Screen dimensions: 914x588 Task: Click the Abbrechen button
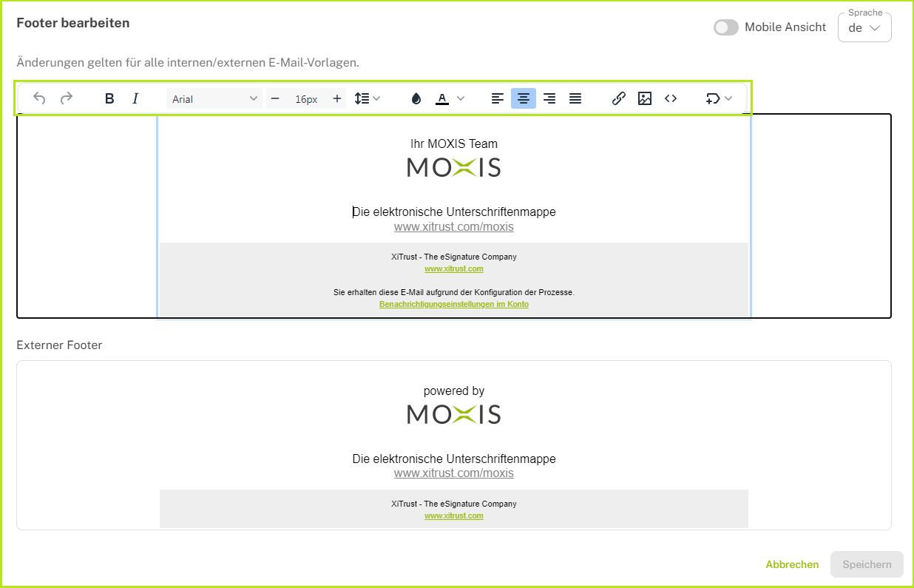pyautogui.click(x=792, y=564)
